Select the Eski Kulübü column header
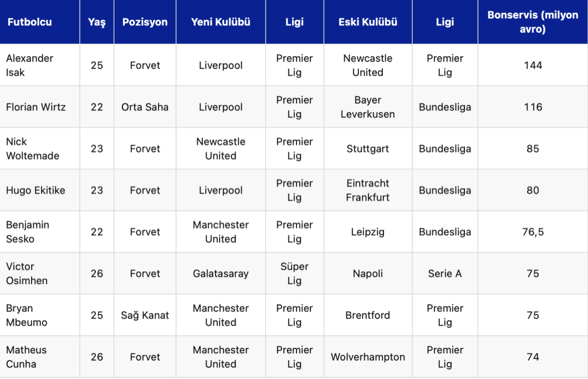The height and width of the screenshot is (379, 588). [x=368, y=22]
